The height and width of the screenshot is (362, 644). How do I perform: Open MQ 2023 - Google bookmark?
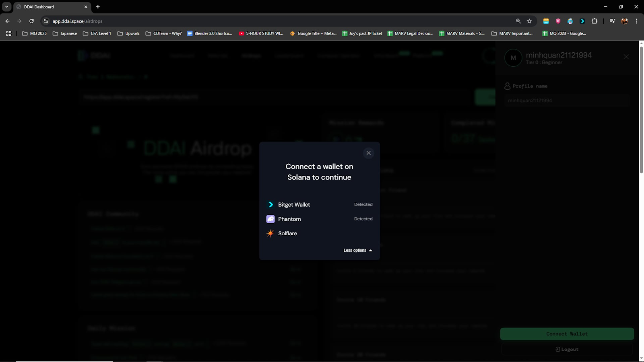pyautogui.click(x=564, y=33)
